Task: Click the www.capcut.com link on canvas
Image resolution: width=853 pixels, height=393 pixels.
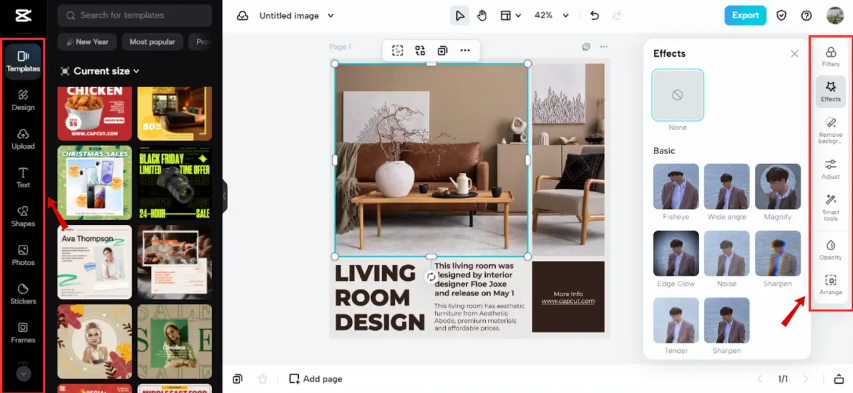Action: pyautogui.click(x=568, y=301)
